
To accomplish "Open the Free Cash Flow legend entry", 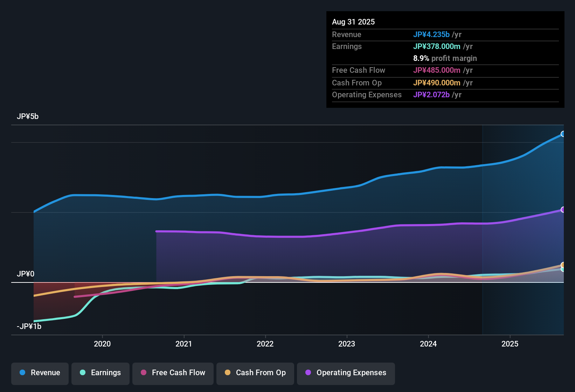I will pyautogui.click(x=173, y=373).
